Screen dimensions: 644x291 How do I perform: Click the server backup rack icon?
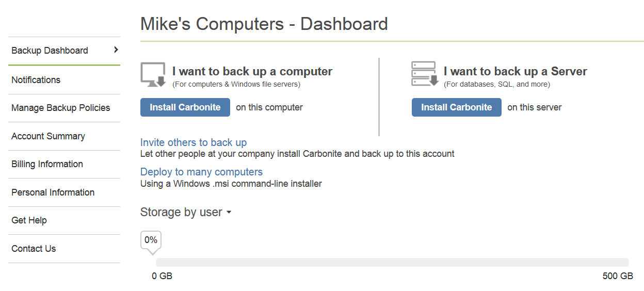[x=425, y=74]
